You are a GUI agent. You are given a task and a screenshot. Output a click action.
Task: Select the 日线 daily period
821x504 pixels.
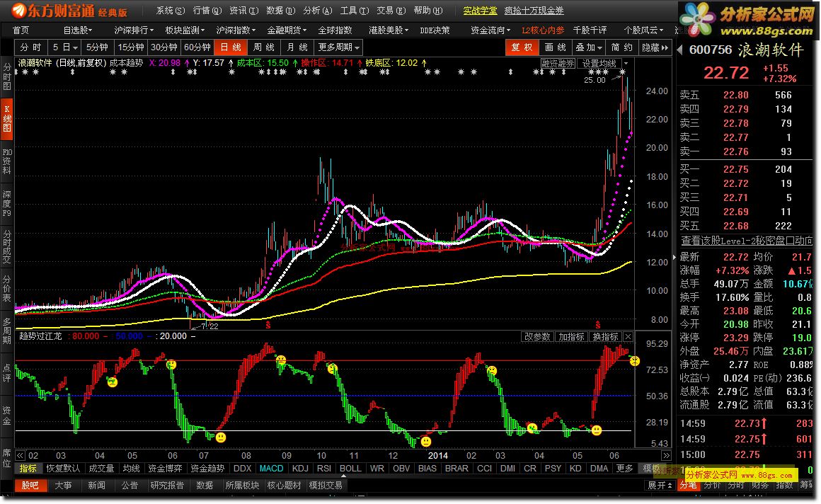point(231,47)
